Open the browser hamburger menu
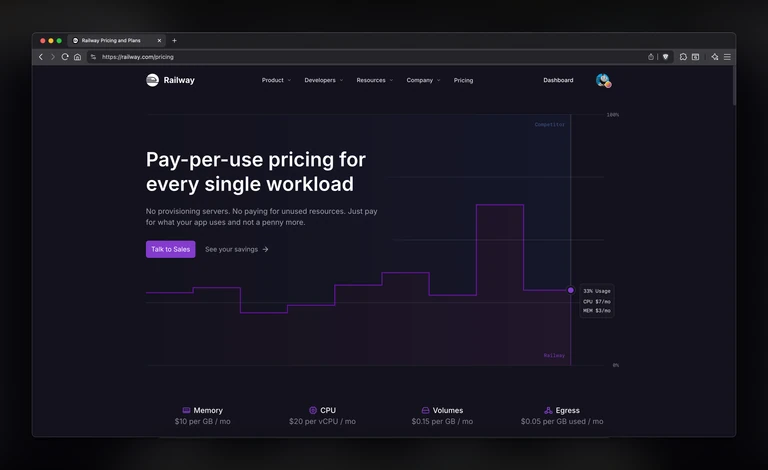This screenshot has height=470, width=768. [727, 57]
